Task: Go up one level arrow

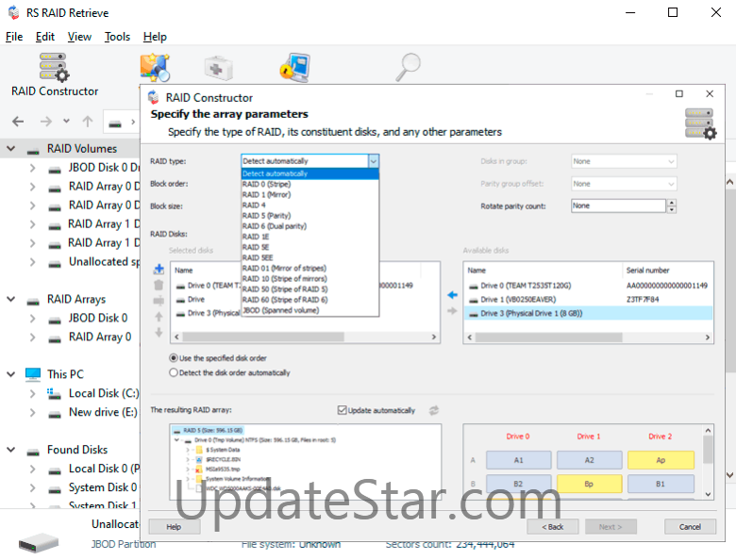Action: (x=88, y=122)
